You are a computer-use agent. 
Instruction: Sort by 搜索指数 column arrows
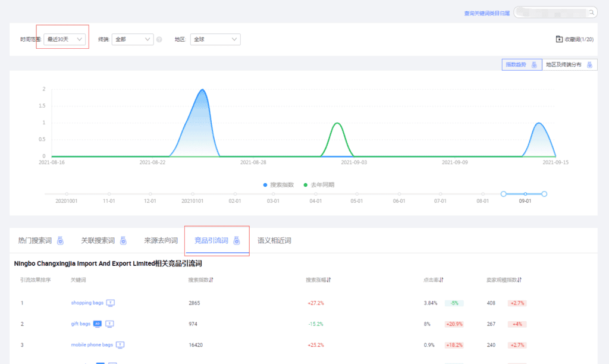[212, 280]
